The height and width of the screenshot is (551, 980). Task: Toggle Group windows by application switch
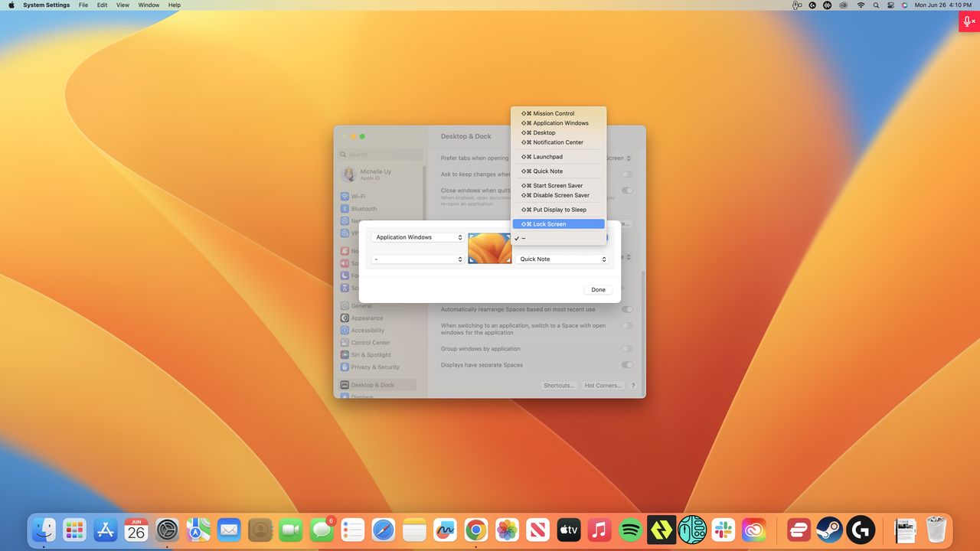point(627,349)
